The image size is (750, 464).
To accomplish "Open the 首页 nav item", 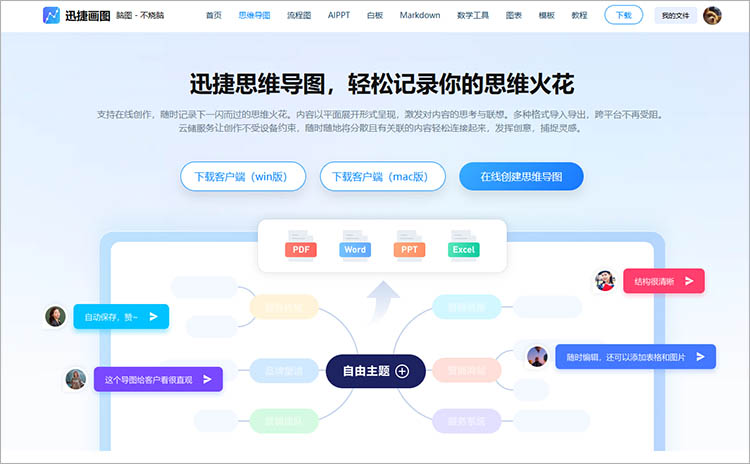I will pyautogui.click(x=214, y=15).
